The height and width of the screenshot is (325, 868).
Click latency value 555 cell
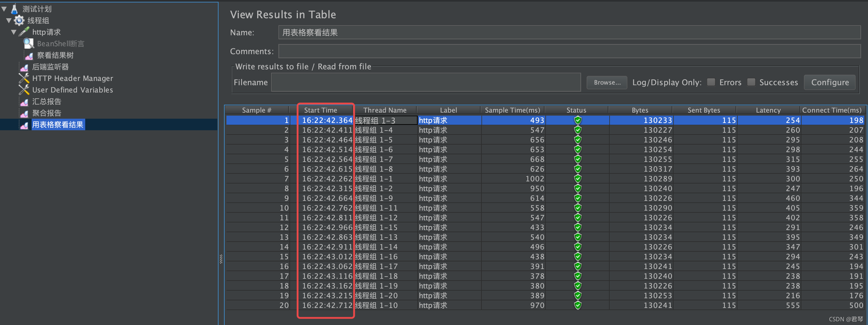pos(768,306)
